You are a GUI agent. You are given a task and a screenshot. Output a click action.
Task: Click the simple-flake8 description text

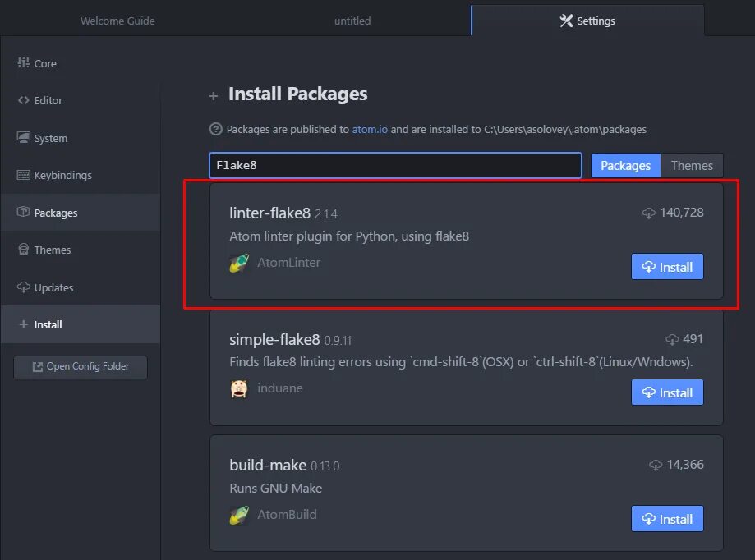[461, 362]
